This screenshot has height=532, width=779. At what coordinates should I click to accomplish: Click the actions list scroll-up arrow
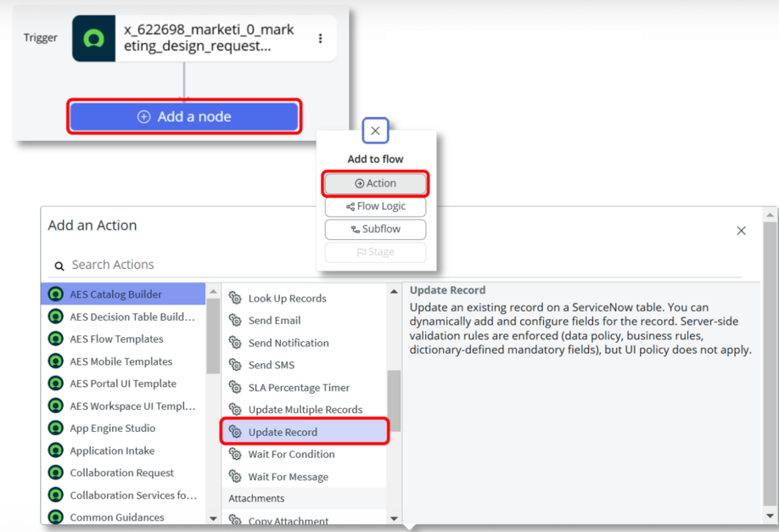pos(394,291)
